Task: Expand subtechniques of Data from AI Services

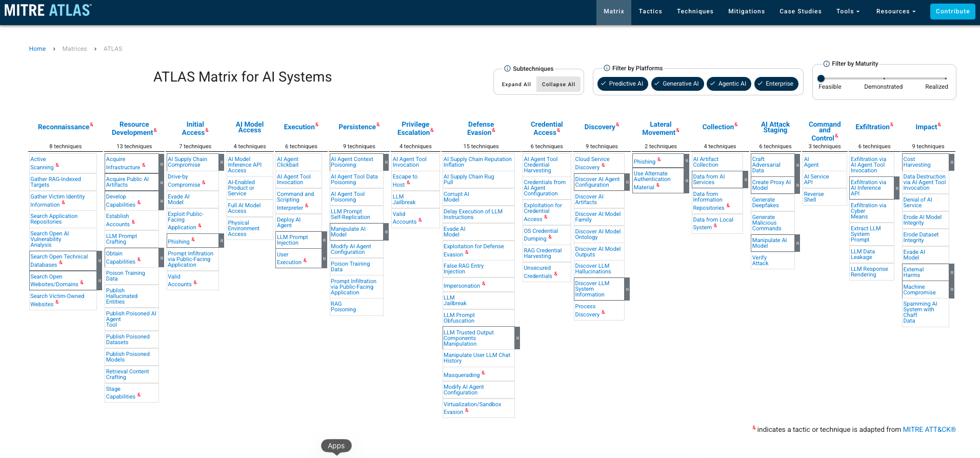Action: tap(745, 180)
